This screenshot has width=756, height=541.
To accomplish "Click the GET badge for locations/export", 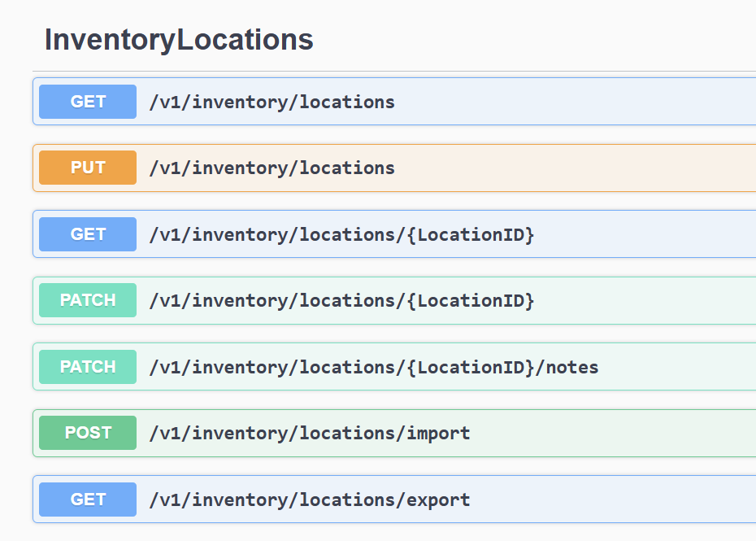I will [x=88, y=500].
